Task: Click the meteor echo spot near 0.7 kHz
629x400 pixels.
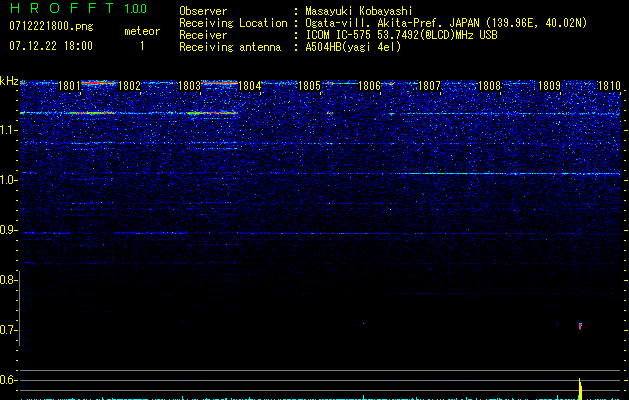Action: 580,326
